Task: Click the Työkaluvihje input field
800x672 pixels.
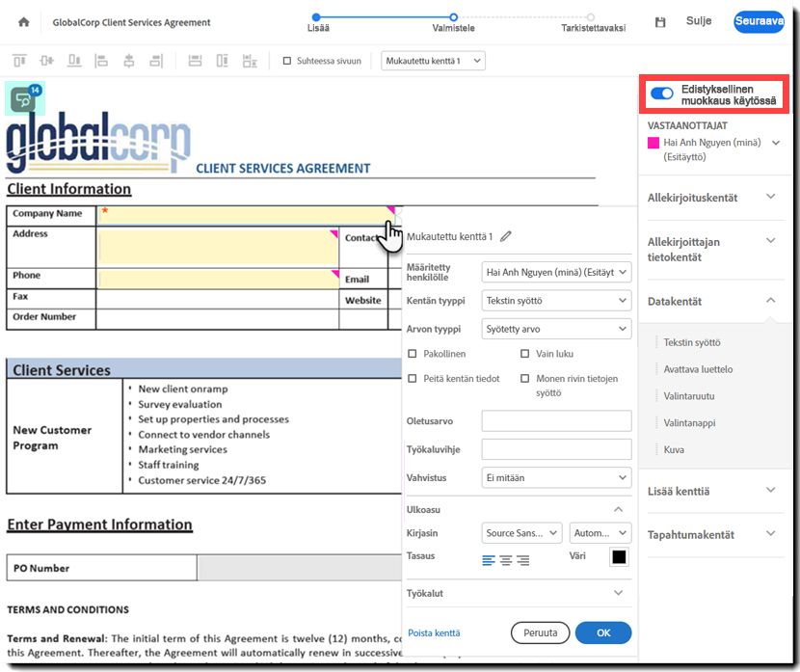Action: pyautogui.click(x=556, y=449)
